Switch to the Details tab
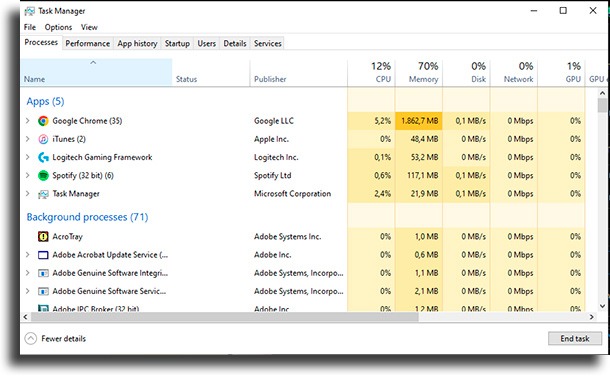The image size is (610, 385). click(235, 44)
